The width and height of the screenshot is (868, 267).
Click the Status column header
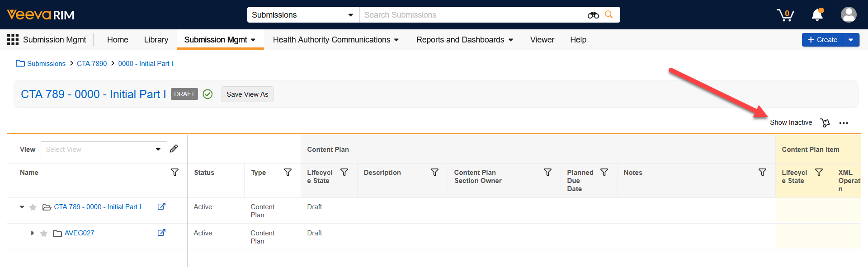[x=204, y=173]
